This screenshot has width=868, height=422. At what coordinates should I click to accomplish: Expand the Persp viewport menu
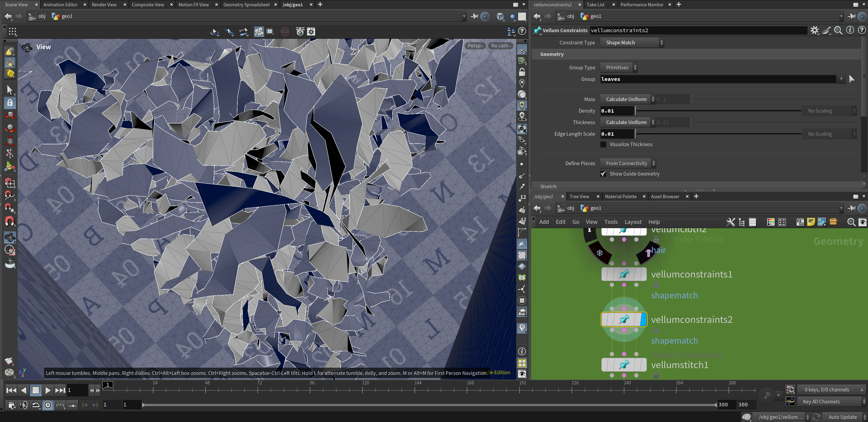click(x=475, y=46)
